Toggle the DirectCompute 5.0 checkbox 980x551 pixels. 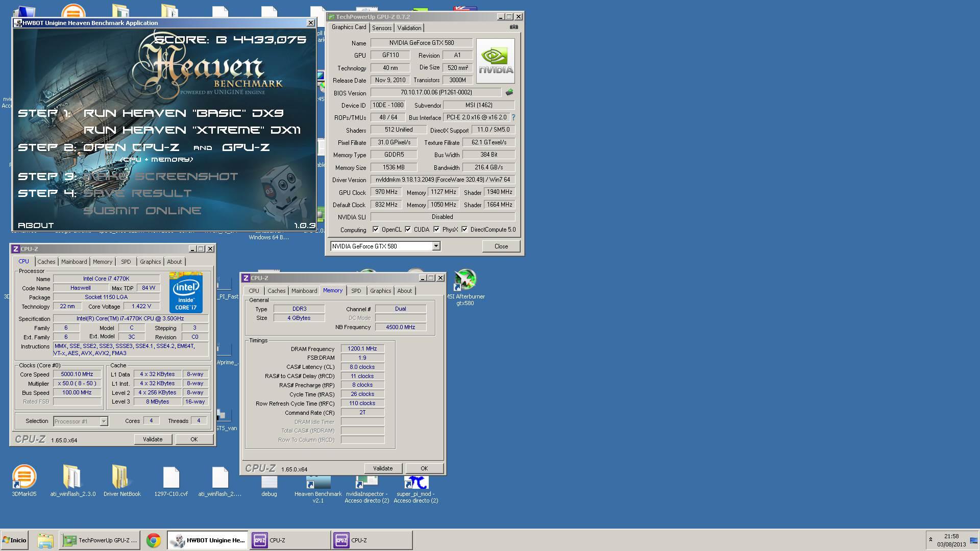464,230
